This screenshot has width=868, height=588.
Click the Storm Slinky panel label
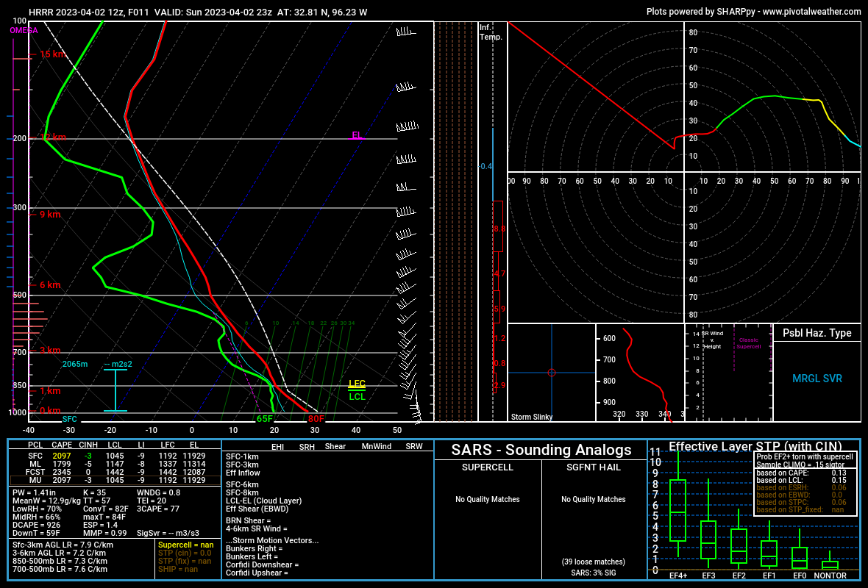click(x=531, y=417)
